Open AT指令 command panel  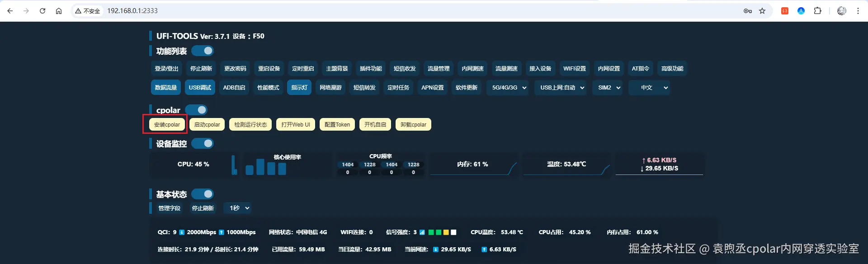point(641,68)
